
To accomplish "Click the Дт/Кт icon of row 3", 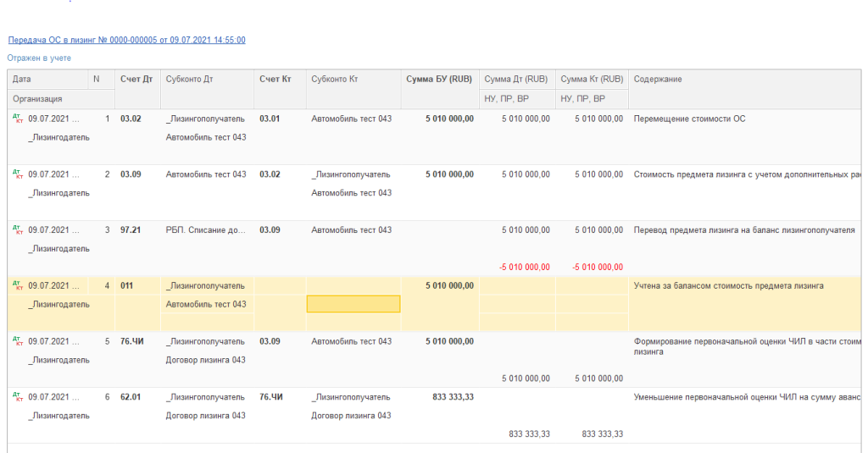I will (17, 231).
